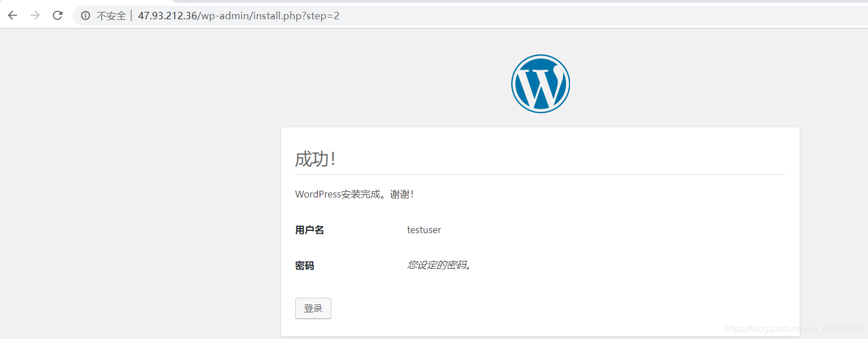Select the testuser username value
Screen dimensions: 868x339
pos(424,230)
